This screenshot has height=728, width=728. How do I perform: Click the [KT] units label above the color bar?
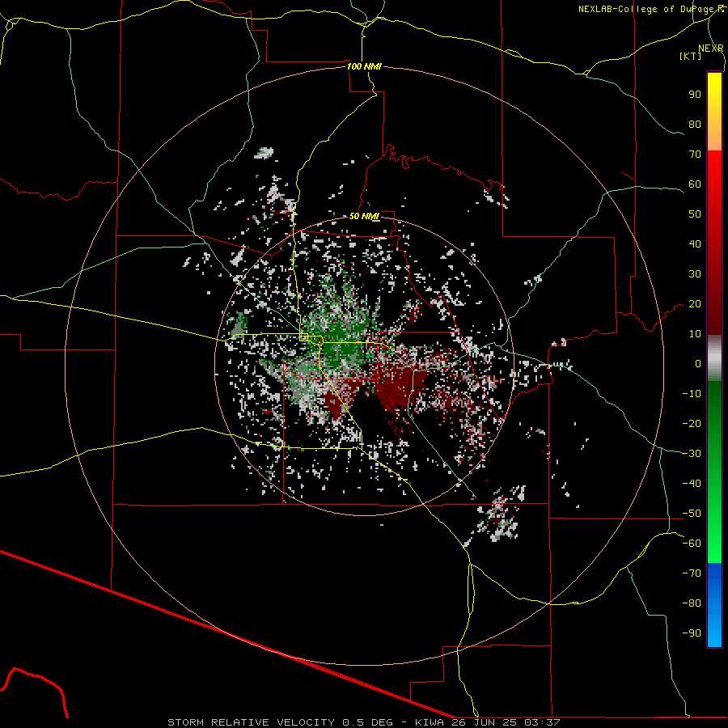[x=691, y=56]
